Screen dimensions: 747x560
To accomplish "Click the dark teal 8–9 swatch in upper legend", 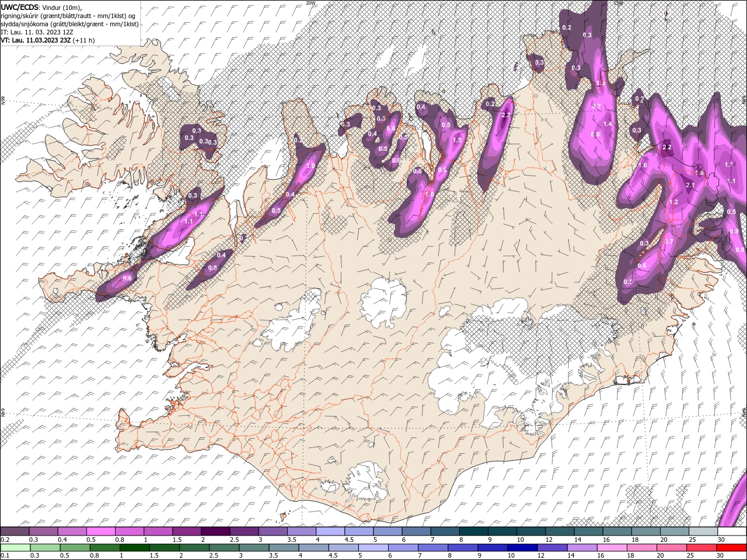I will 473,531.
